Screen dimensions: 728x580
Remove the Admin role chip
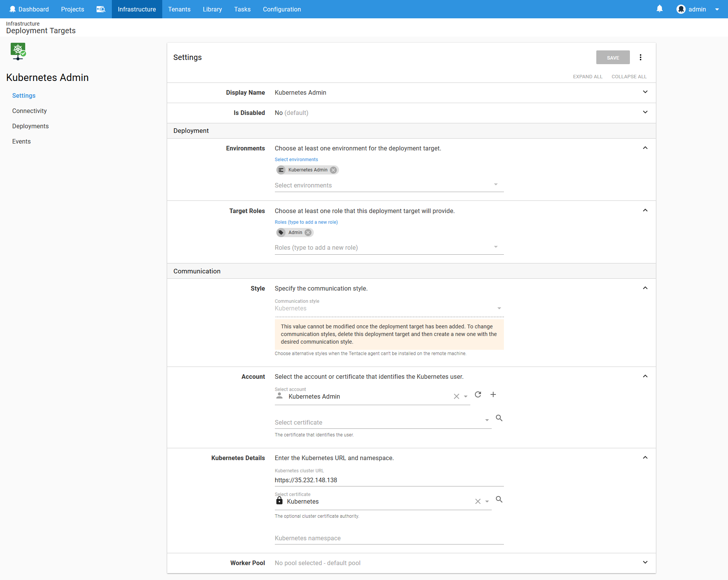point(308,232)
